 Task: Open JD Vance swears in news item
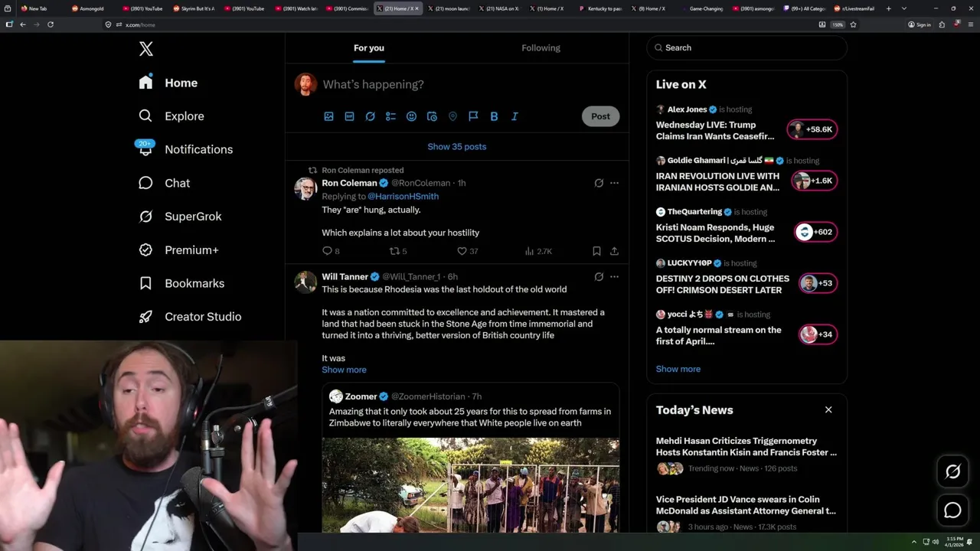click(746, 514)
